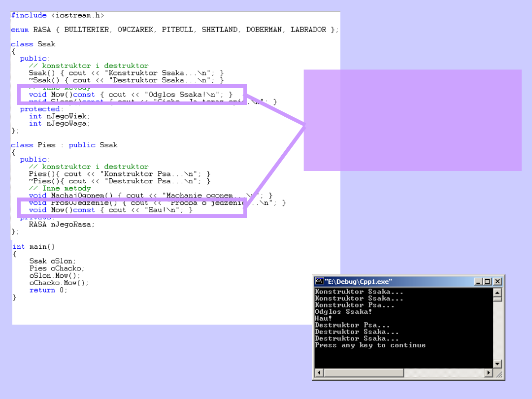Click the console vertical scrollbar down arrow
The image size is (532, 399).
[x=498, y=364]
